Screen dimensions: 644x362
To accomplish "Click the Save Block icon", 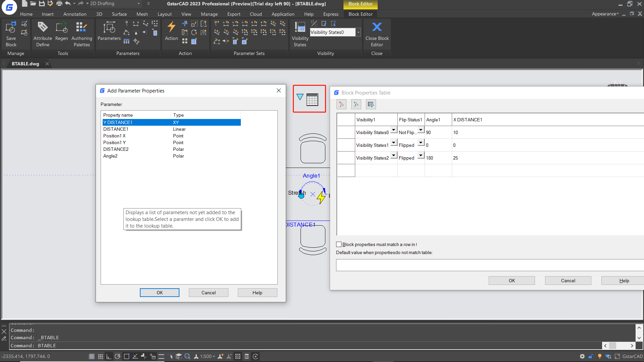I will [x=11, y=27].
